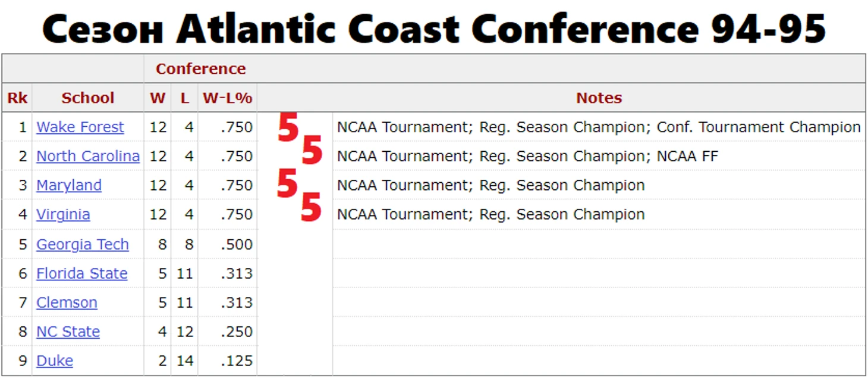Image resolution: width=868 pixels, height=378 pixels.
Task: Click the Notes column header
Action: coord(599,98)
